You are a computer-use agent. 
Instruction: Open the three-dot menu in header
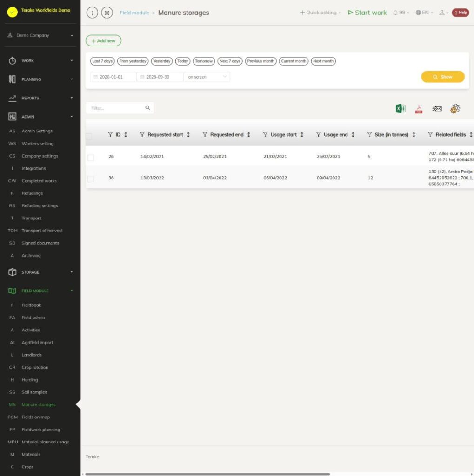92,13
